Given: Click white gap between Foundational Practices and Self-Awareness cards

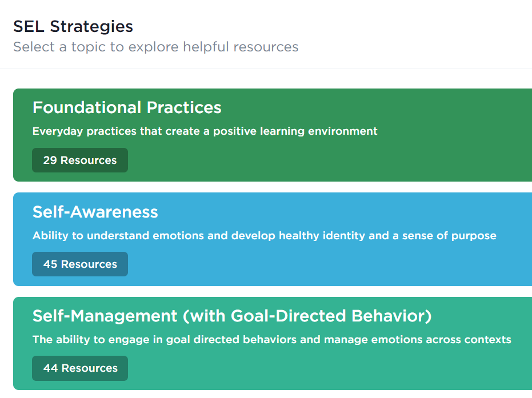Looking at the screenshot, I should click(266, 187).
